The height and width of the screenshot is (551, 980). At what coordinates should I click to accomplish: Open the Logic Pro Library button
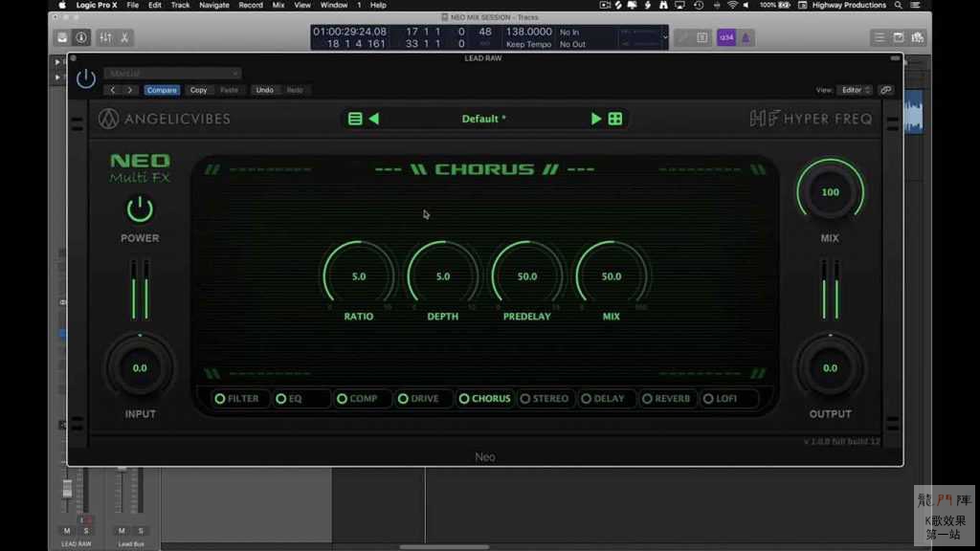coord(62,37)
